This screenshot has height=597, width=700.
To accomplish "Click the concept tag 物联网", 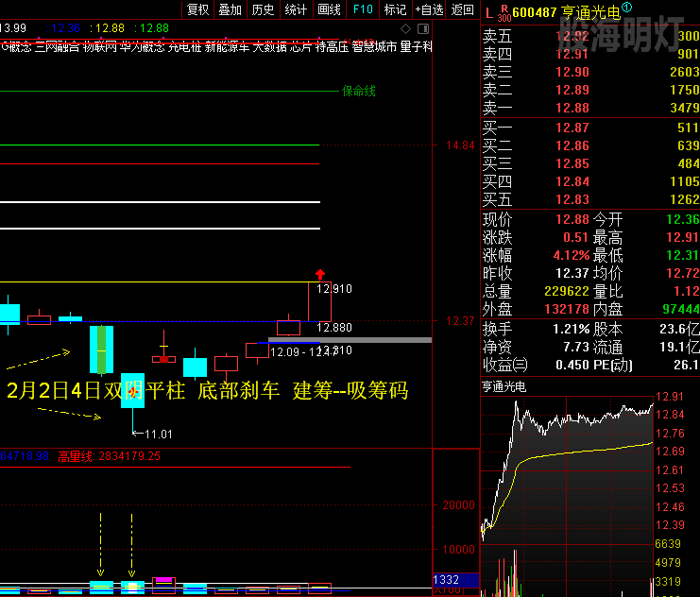I will [99, 46].
